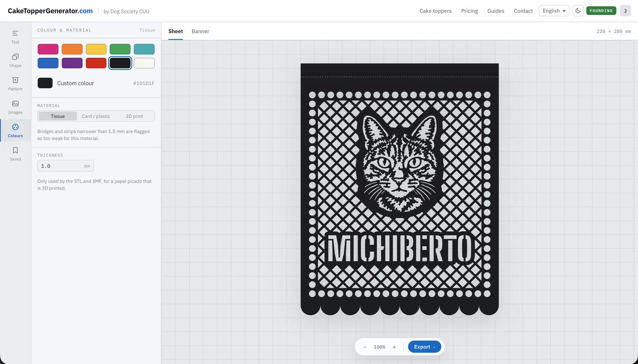Open the Images panel icon

pos(15,107)
